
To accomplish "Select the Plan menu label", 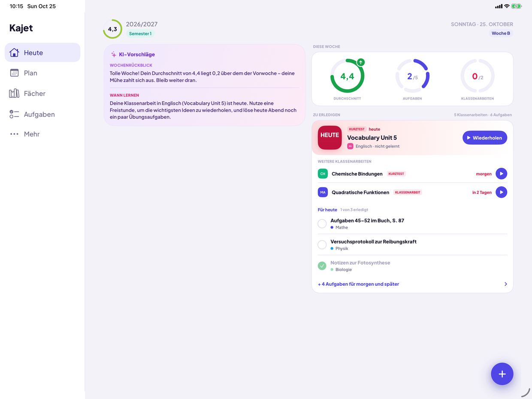I will (x=30, y=73).
